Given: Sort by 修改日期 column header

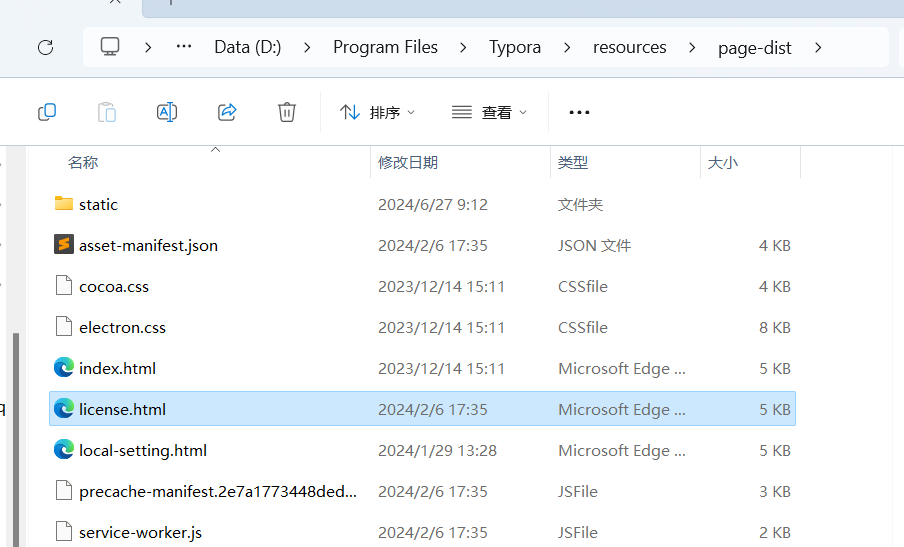Looking at the screenshot, I should [408, 163].
